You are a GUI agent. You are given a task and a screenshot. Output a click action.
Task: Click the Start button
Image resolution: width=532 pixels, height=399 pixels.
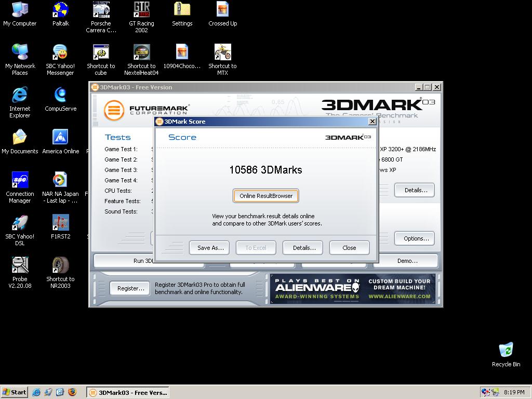coord(15,392)
